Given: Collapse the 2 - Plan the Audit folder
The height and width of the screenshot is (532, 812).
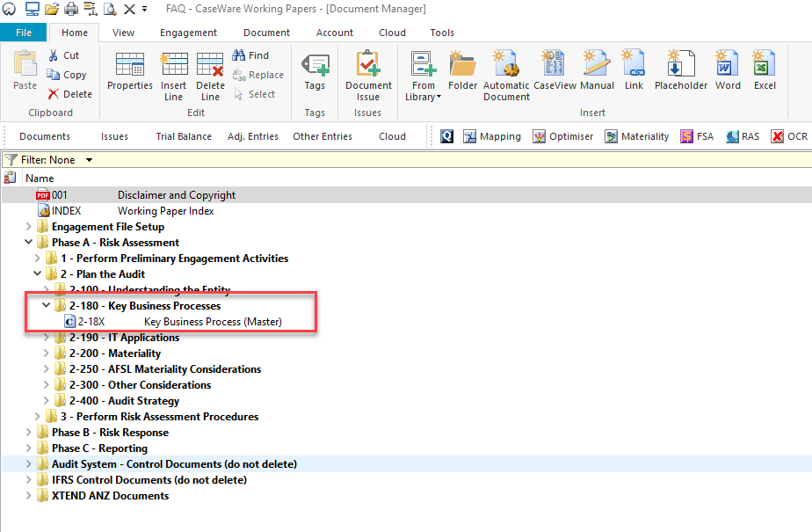Looking at the screenshot, I should [37, 273].
